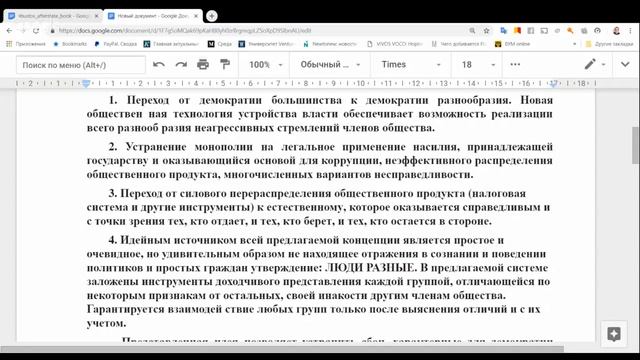Show more toolbar options with the three dots
Screen dimensions: 640x360
(515, 64)
